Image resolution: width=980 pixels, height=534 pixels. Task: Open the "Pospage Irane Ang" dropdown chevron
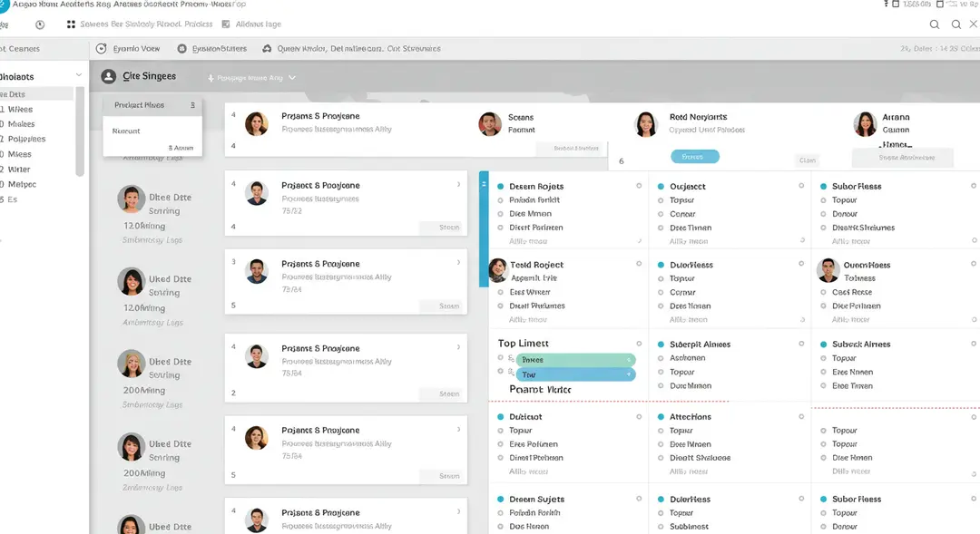pos(292,78)
